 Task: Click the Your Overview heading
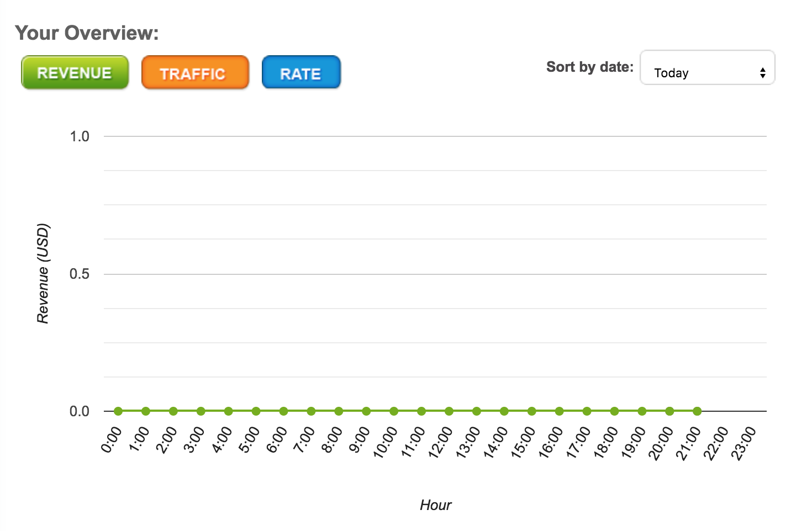pos(87,33)
